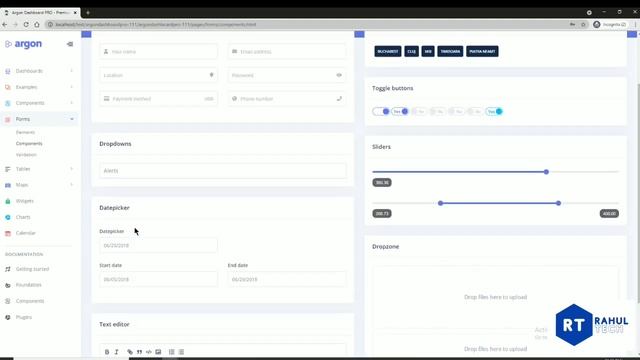The image size is (640, 360).
Task: Open Examples in the sidebar
Action: (26, 87)
